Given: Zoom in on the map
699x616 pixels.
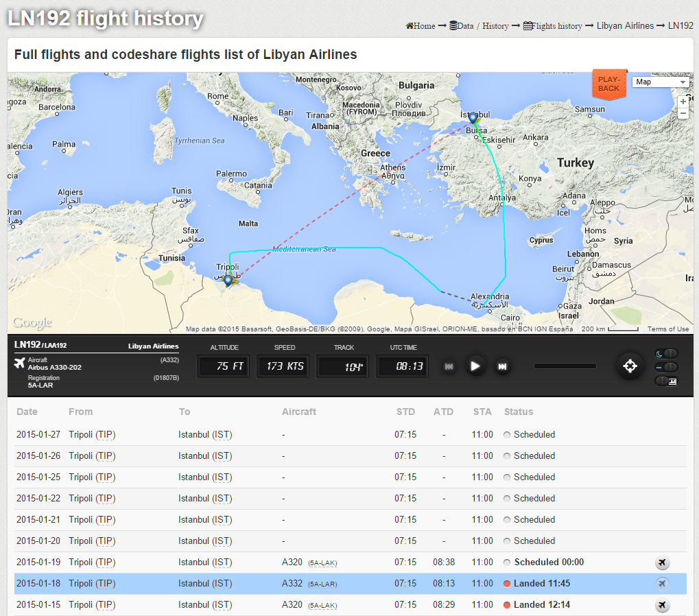Looking at the screenshot, I should pyautogui.click(x=683, y=102).
